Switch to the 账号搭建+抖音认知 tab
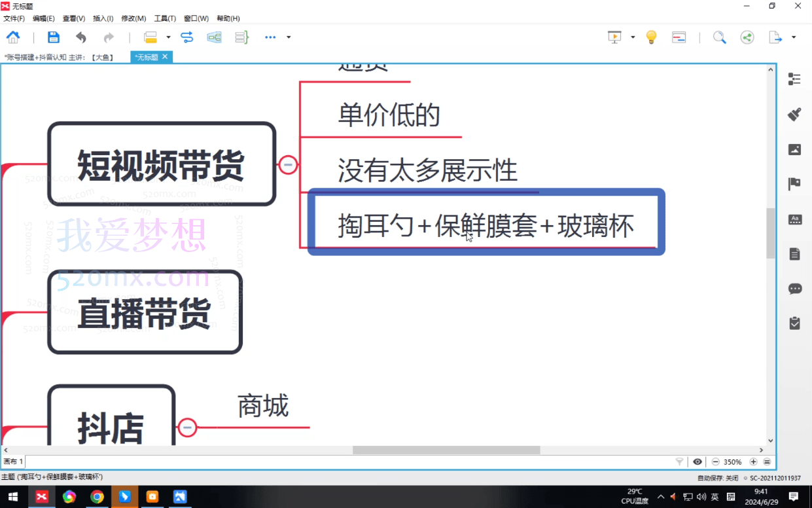 pos(60,58)
